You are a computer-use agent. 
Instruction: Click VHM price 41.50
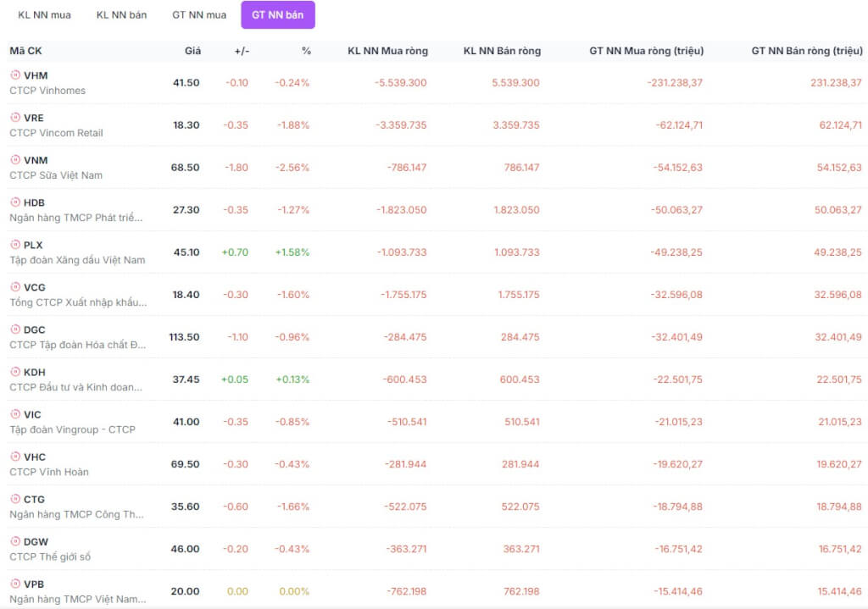click(x=186, y=83)
